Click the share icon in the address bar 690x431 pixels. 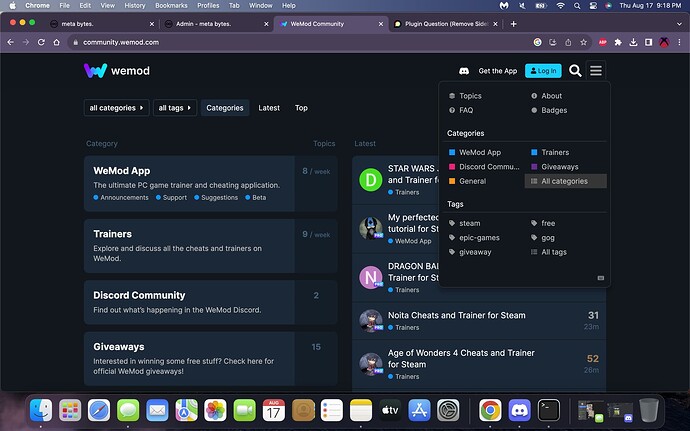(x=568, y=42)
